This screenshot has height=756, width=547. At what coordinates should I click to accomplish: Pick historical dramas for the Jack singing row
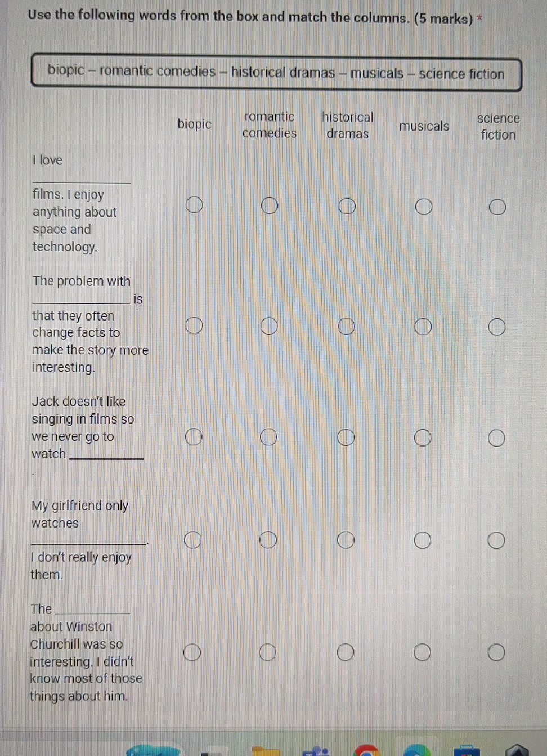[346, 438]
